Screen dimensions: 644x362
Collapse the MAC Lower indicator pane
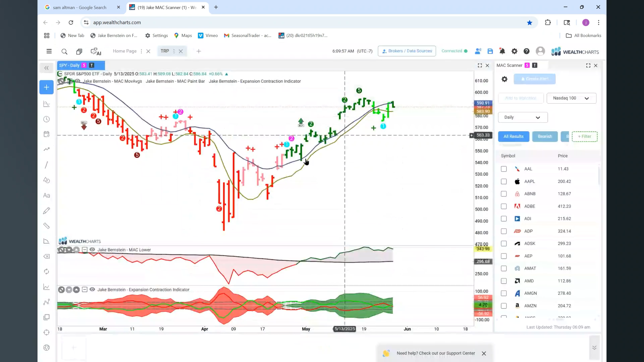coord(85,250)
